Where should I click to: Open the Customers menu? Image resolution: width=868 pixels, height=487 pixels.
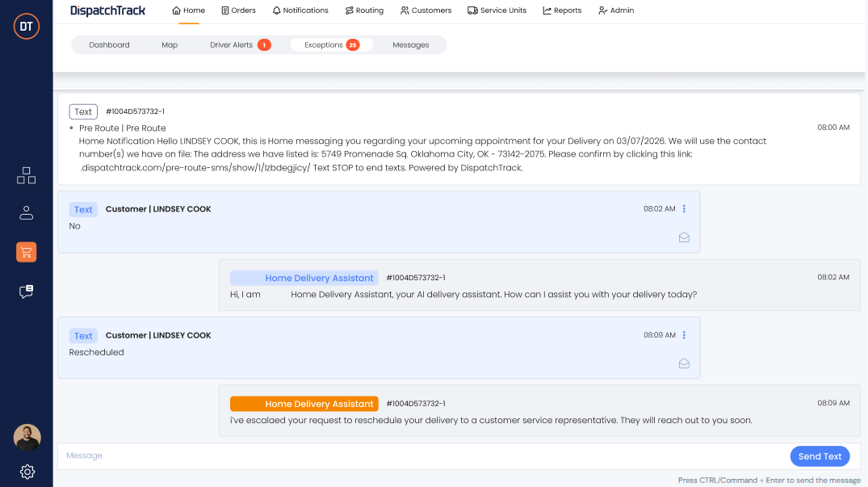[426, 10]
